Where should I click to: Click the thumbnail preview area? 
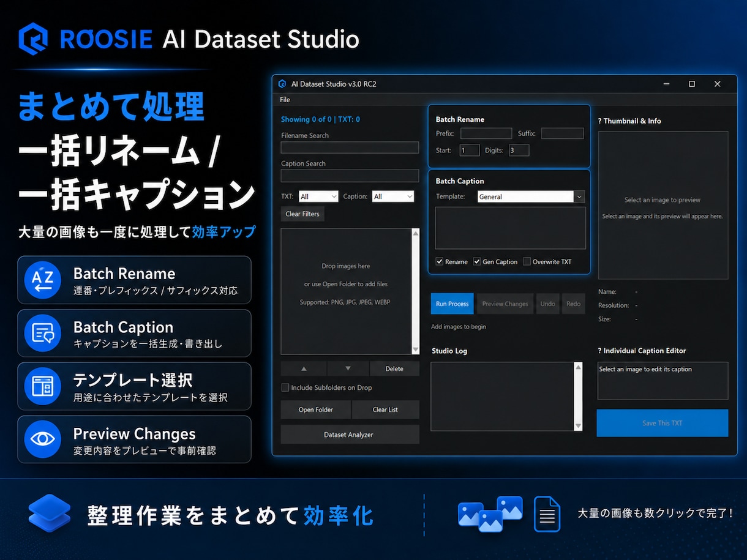click(663, 206)
